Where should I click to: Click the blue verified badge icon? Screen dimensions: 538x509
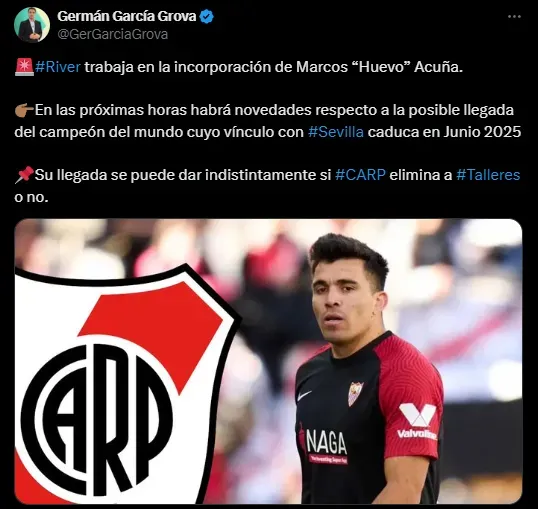tap(207, 16)
